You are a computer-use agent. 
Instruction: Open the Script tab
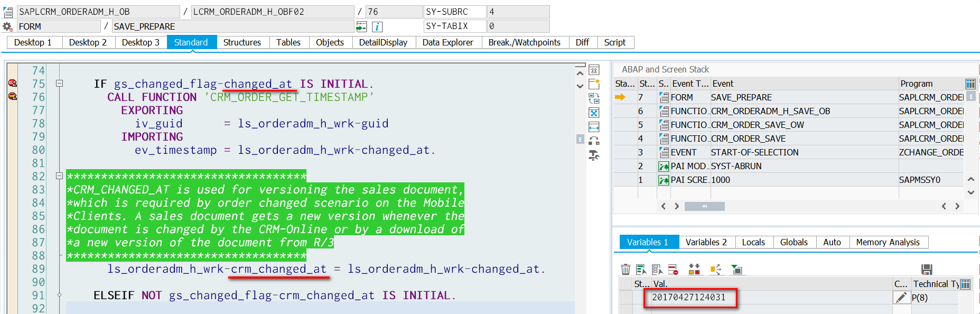coord(615,42)
